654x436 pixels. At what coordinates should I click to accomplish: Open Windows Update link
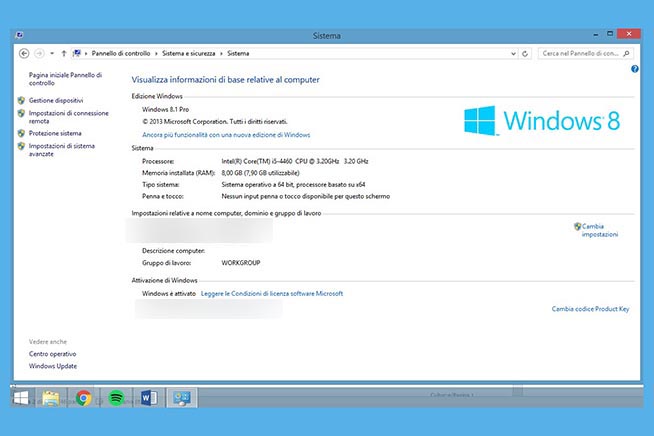coord(53,366)
